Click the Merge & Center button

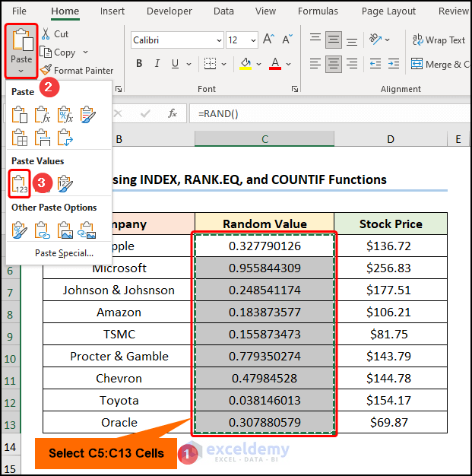pos(440,64)
